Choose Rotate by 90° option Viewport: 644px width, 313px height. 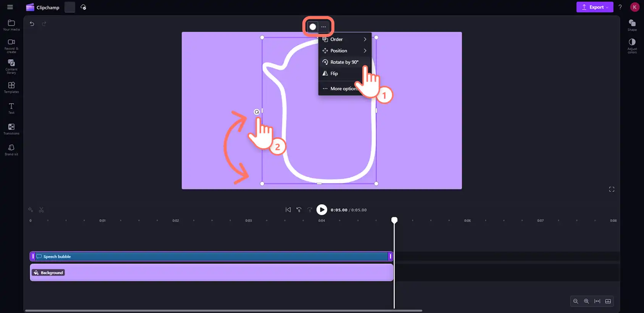[345, 62]
